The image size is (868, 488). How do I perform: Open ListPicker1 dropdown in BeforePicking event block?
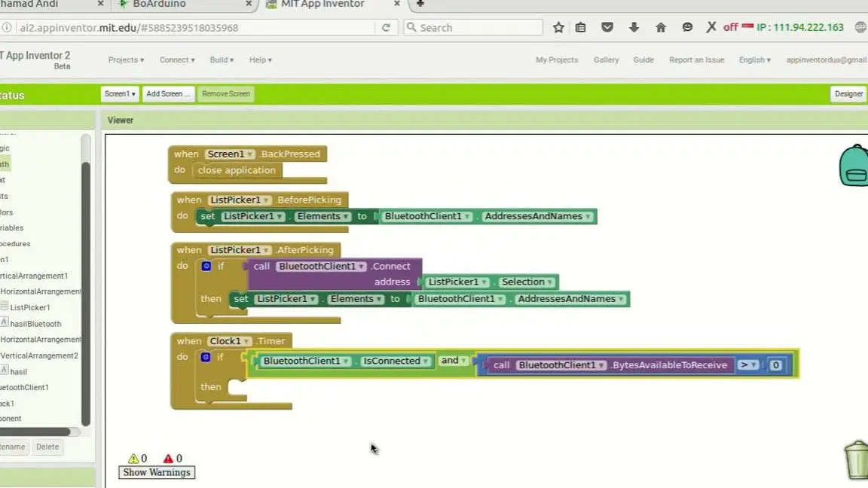pos(240,200)
